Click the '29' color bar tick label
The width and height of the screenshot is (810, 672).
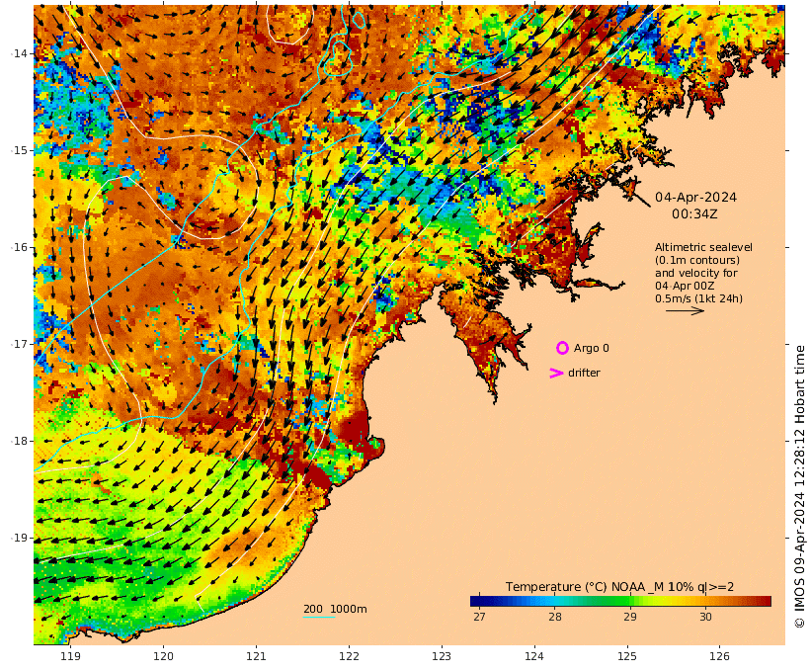pos(629,617)
